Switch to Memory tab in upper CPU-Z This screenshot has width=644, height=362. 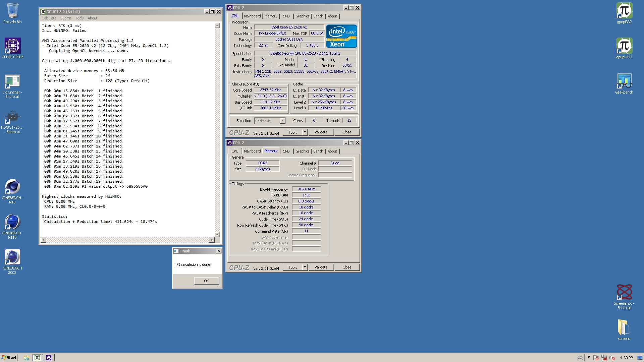pyautogui.click(x=271, y=16)
